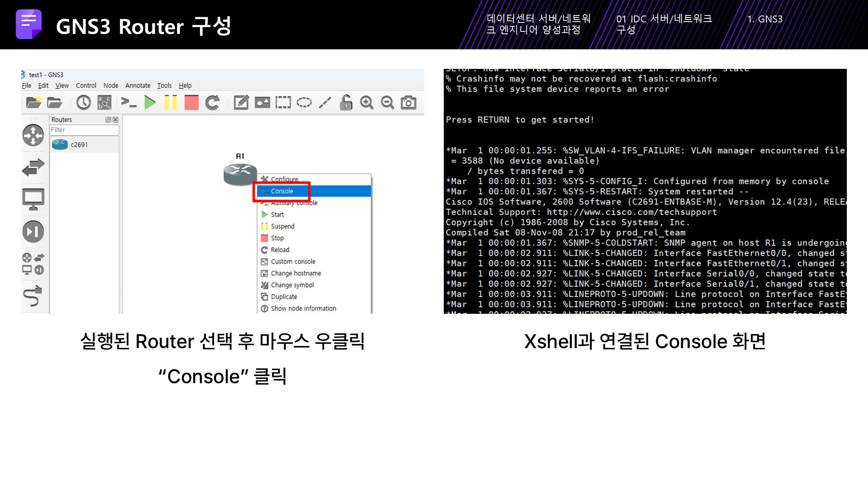
Task: Click the Reload all nodes icon
Action: pos(212,103)
